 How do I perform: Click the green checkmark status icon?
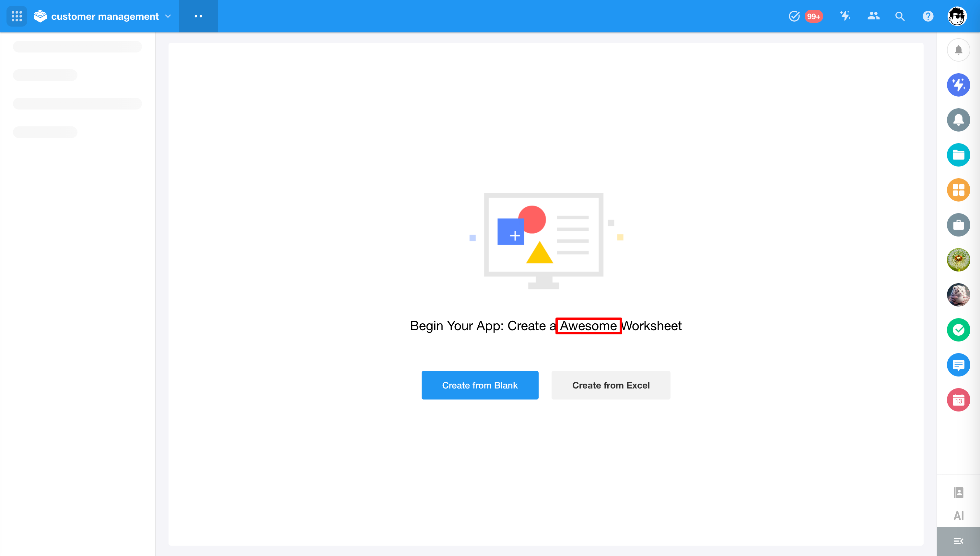point(959,330)
